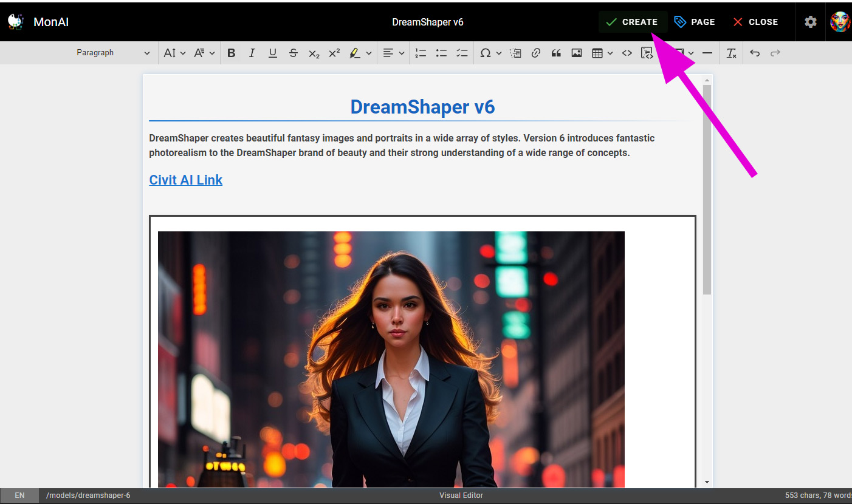Viewport: 852px width, 504px height.
Task: Insert a block quote
Action: tap(555, 53)
